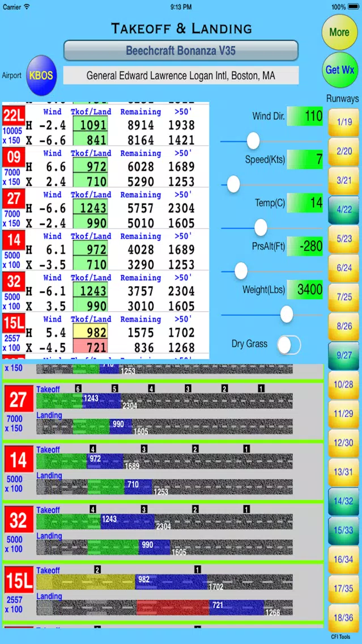Image resolution: width=362 pixels, height=644 pixels.
Task: Click Wind Dir. value 110
Action: point(305,116)
